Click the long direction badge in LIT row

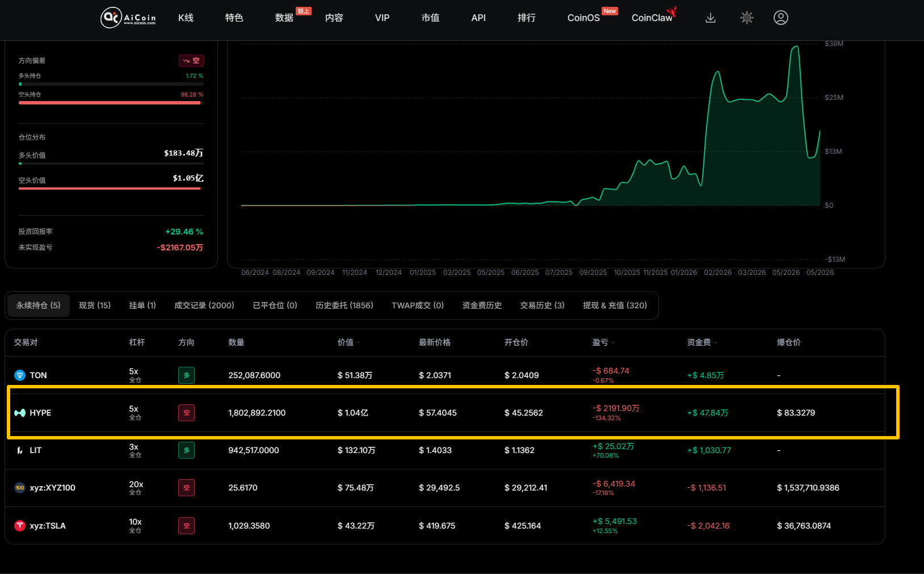coord(186,450)
